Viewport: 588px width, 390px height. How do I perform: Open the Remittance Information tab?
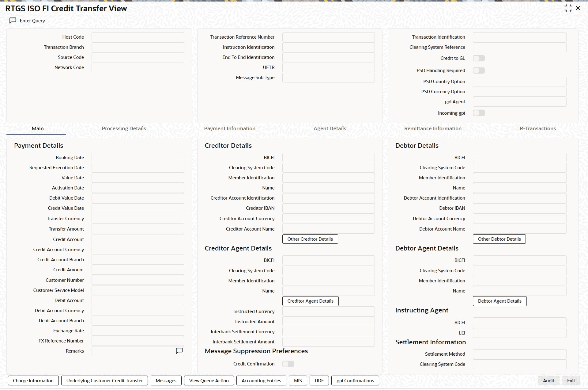click(432, 128)
